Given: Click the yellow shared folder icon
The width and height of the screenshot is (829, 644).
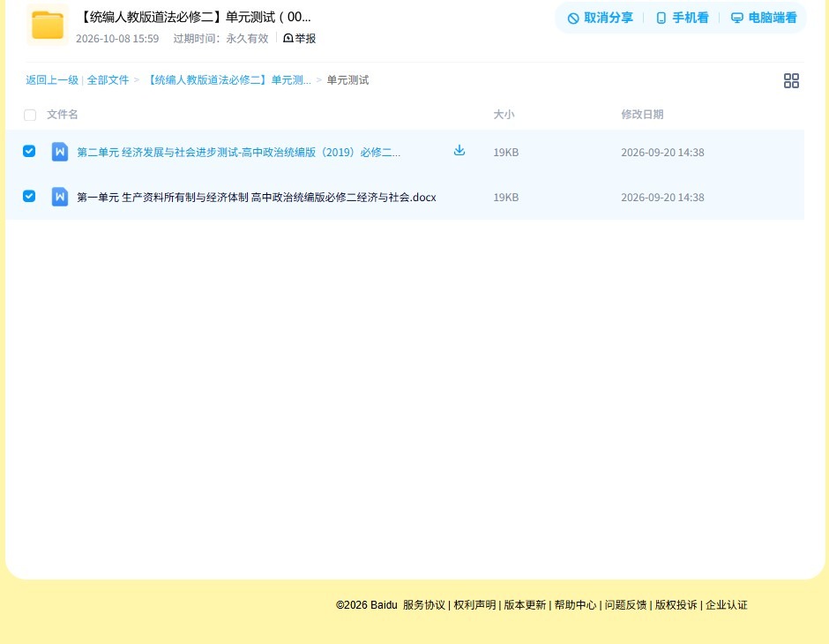Looking at the screenshot, I should pos(48,25).
